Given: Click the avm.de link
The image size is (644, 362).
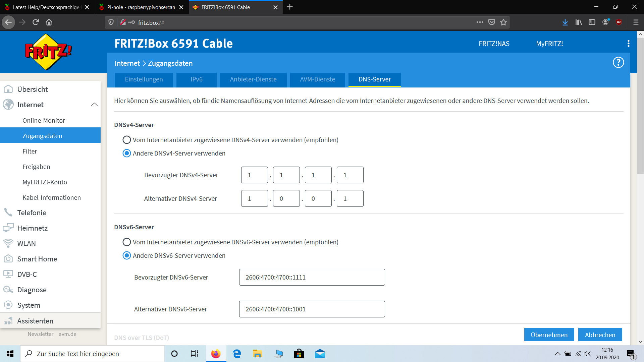Looking at the screenshot, I should (x=67, y=334).
